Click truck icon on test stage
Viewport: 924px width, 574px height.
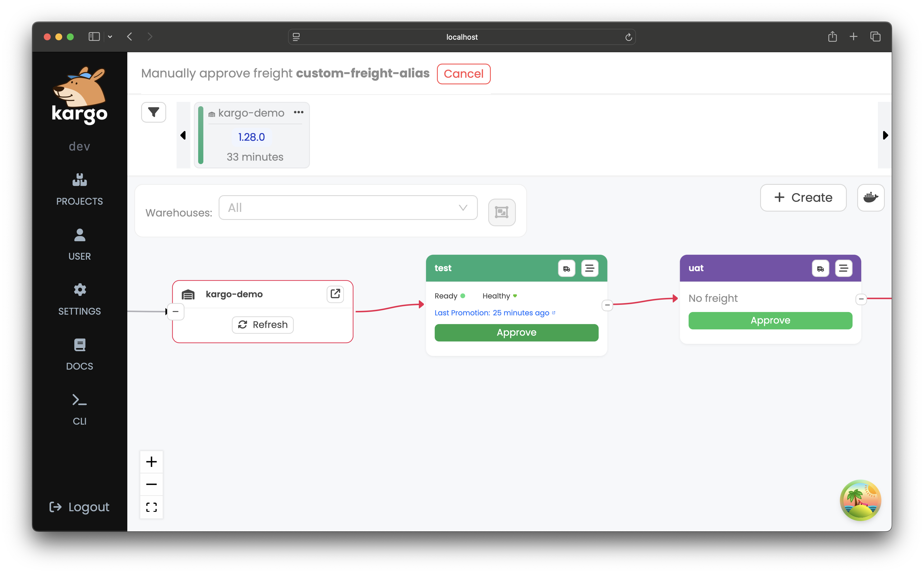coord(567,268)
